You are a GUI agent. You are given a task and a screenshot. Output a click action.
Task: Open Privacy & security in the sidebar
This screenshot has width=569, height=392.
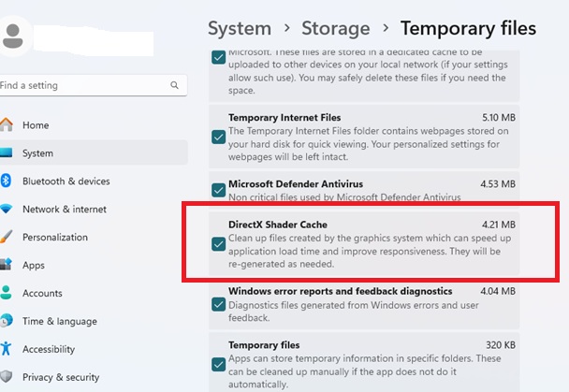[60, 377]
